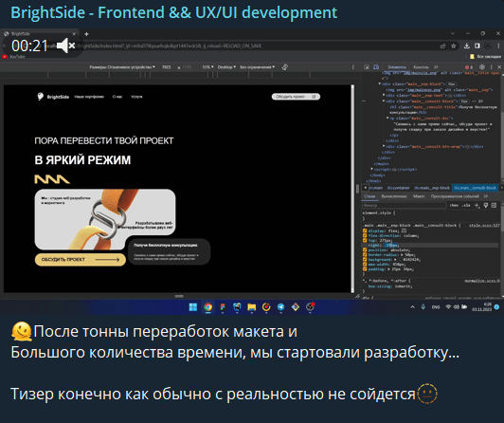Open the BrightSide channel title
Image resolution: width=504 pixels, height=423 pixels.
[x=174, y=13]
